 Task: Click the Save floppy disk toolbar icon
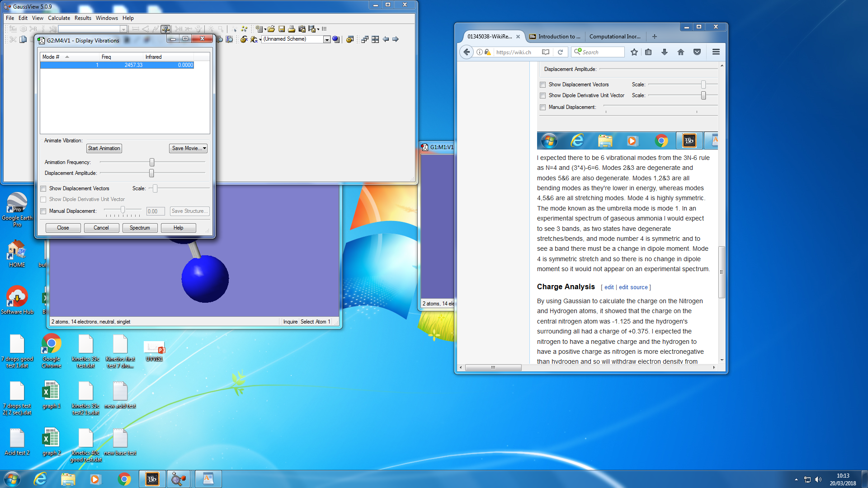coord(282,29)
